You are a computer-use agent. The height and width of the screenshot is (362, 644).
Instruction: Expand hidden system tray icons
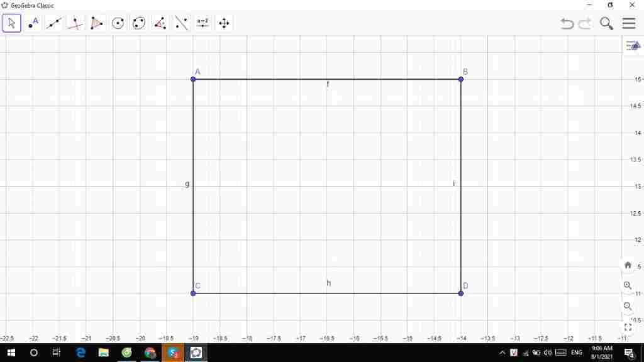point(502,353)
